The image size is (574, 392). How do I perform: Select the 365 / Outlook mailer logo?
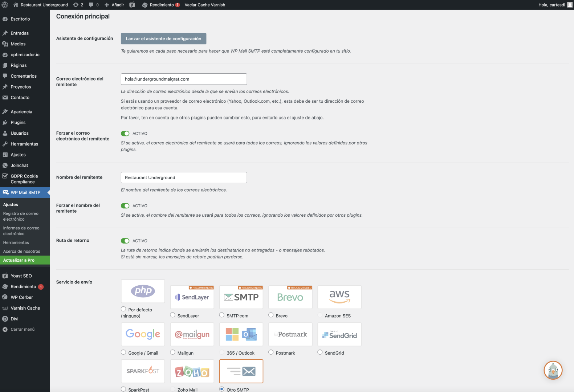[241, 334]
